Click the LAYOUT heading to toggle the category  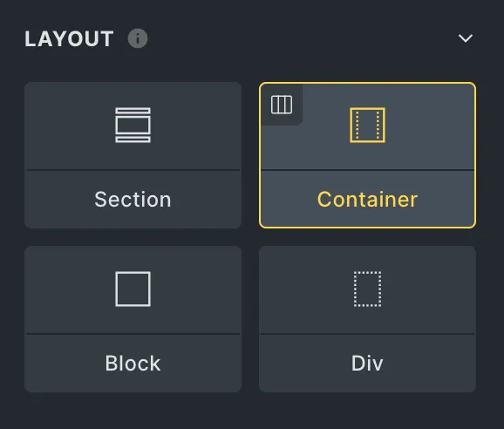click(x=69, y=38)
